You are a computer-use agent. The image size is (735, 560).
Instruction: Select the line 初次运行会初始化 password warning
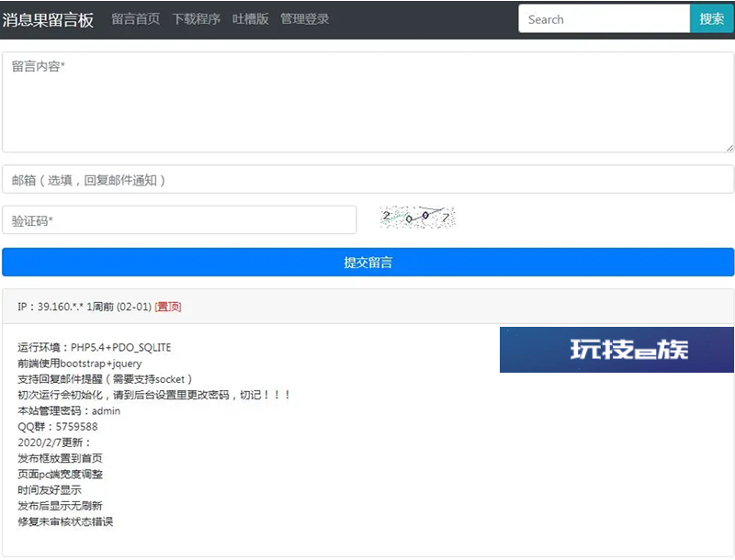click(153, 395)
